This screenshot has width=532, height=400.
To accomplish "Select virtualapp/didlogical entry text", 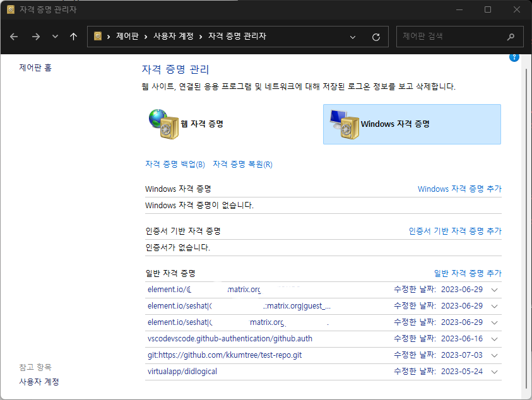I will (182, 372).
